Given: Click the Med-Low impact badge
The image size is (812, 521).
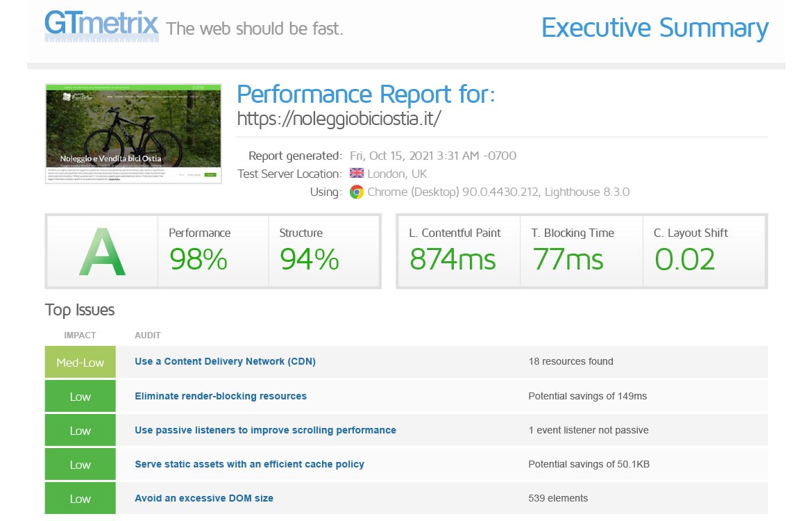Looking at the screenshot, I should pos(80,362).
